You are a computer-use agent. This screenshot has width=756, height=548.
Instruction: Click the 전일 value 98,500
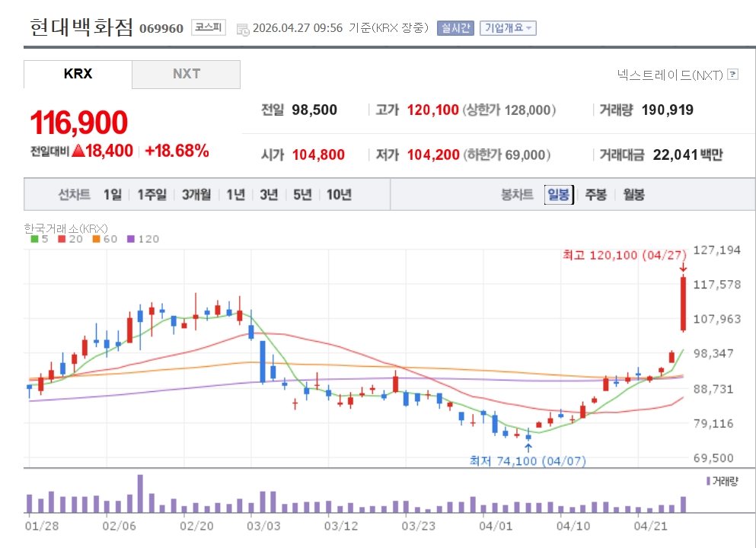[x=314, y=110]
